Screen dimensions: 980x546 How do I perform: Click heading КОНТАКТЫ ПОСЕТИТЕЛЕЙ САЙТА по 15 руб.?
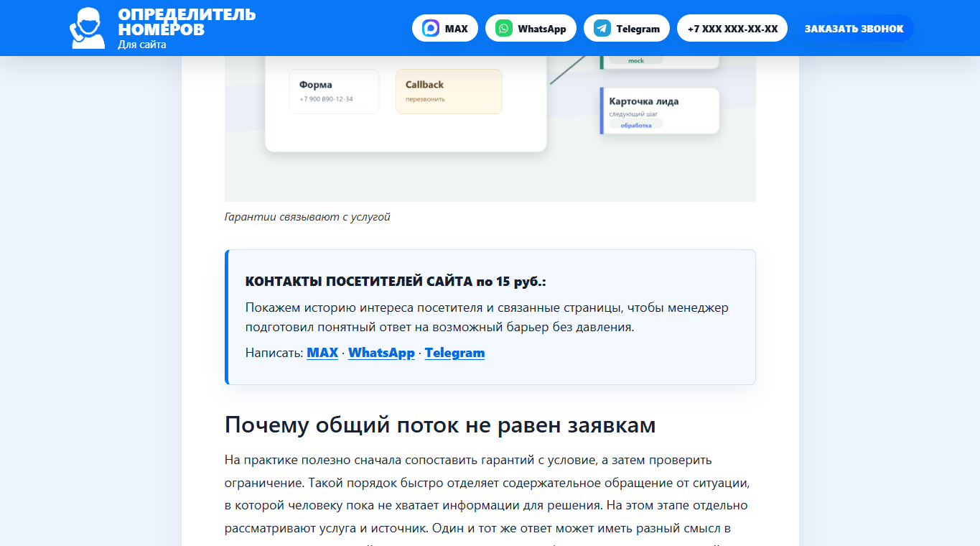point(396,282)
